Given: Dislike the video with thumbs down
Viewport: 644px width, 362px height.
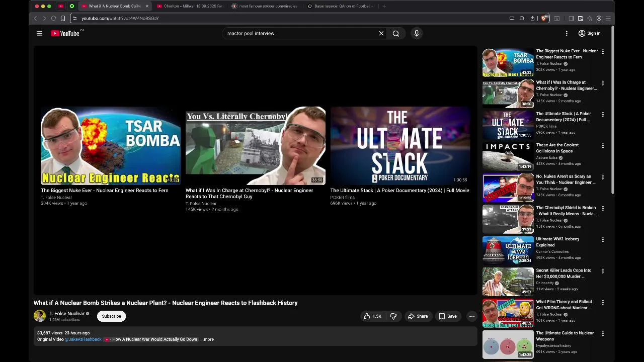Looking at the screenshot, I should pos(393,316).
